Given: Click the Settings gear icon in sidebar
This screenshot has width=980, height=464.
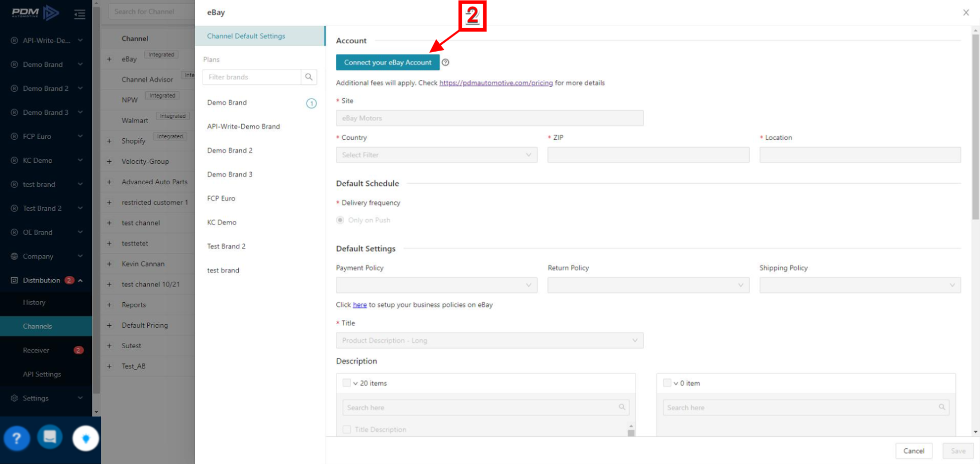Looking at the screenshot, I should coord(14,398).
